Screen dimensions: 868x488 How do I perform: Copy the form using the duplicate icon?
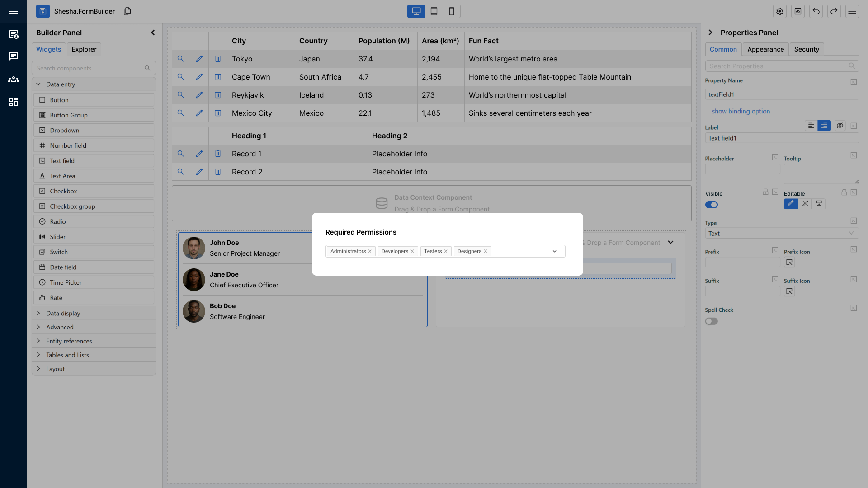pyautogui.click(x=127, y=11)
